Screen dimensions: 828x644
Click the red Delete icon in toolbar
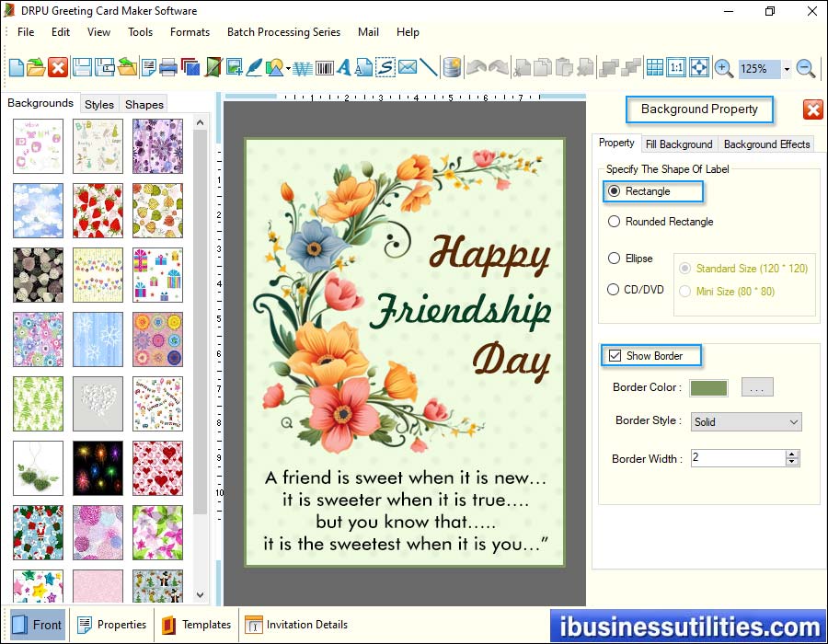pos(58,67)
